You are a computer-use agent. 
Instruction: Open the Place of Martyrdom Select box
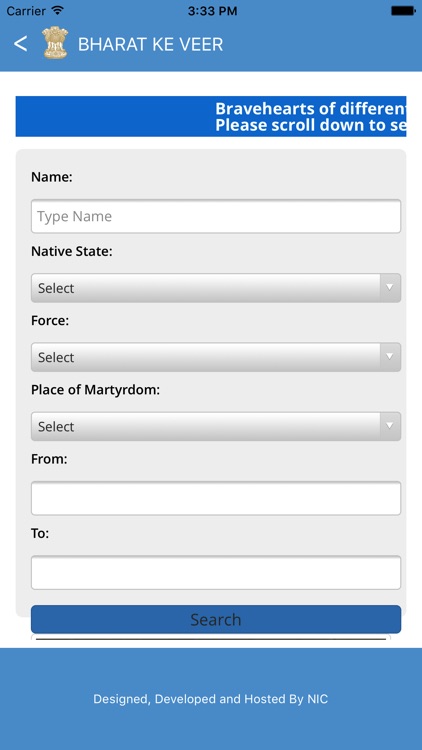coord(216,427)
